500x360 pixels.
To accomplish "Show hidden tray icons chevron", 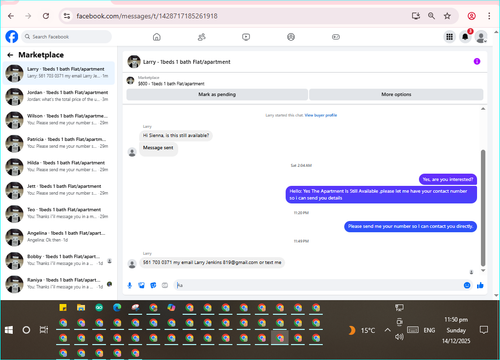I will tap(387, 330).
